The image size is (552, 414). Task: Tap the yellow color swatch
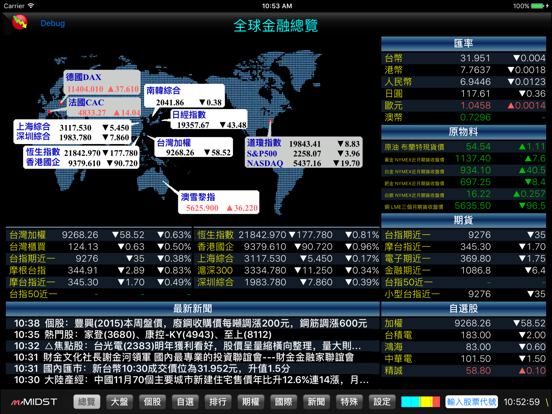[x=426, y=402]
